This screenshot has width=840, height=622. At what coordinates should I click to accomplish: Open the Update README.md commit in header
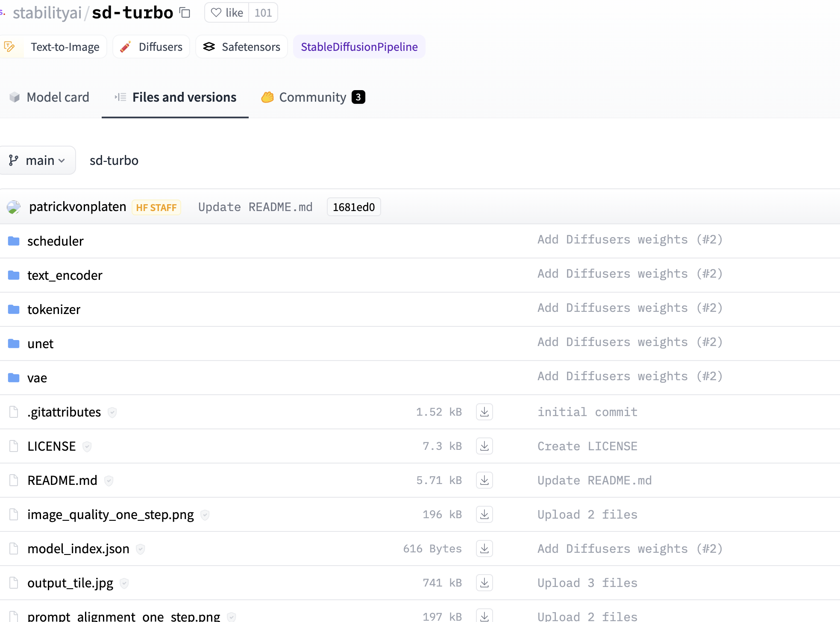256,207
